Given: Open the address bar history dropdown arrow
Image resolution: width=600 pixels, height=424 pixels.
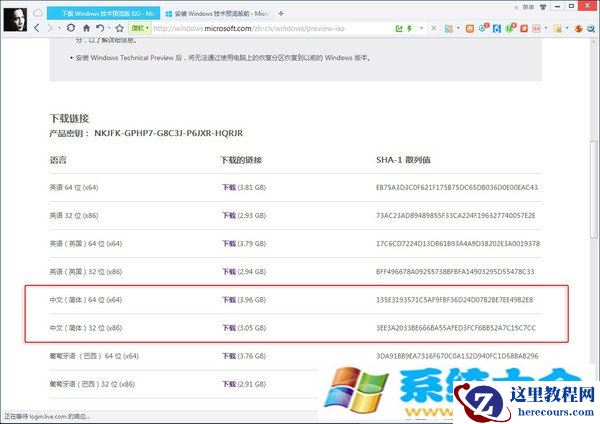Looking at the screenshot, I should point(421,28).
